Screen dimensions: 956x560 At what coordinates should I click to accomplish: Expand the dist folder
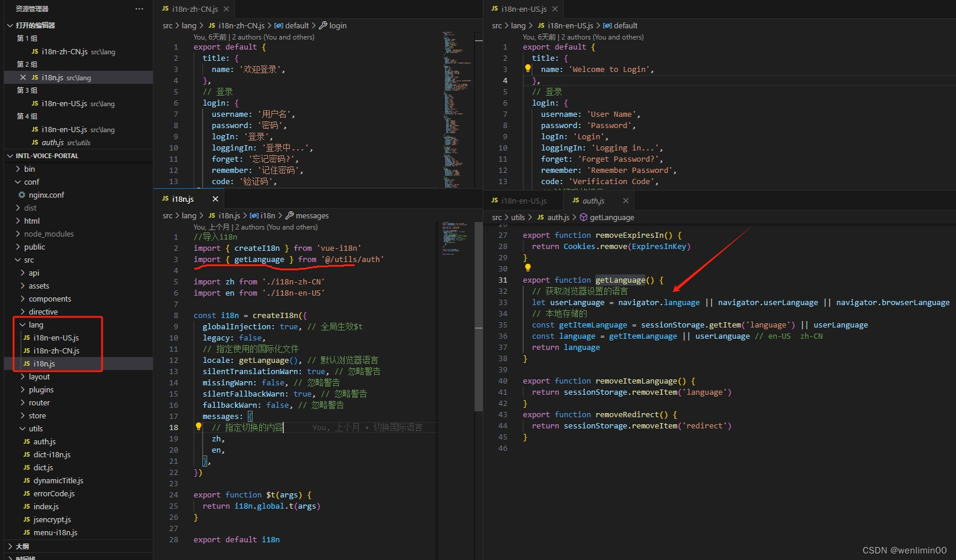click(x=18, y=208)
